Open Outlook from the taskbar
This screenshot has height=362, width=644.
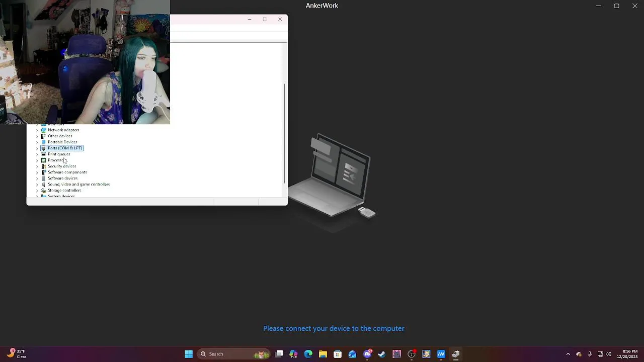tap(352, 354)
